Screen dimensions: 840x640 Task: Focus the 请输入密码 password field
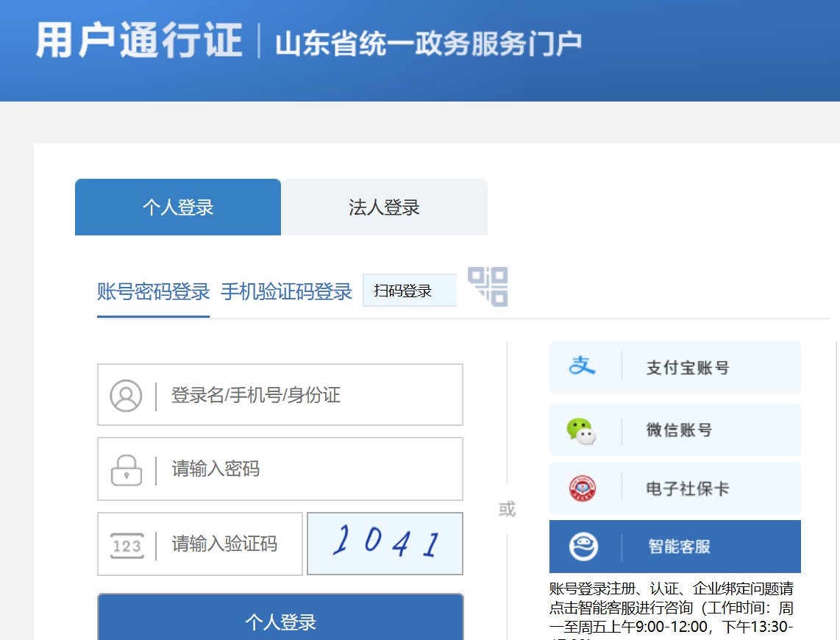click(280, 469)
